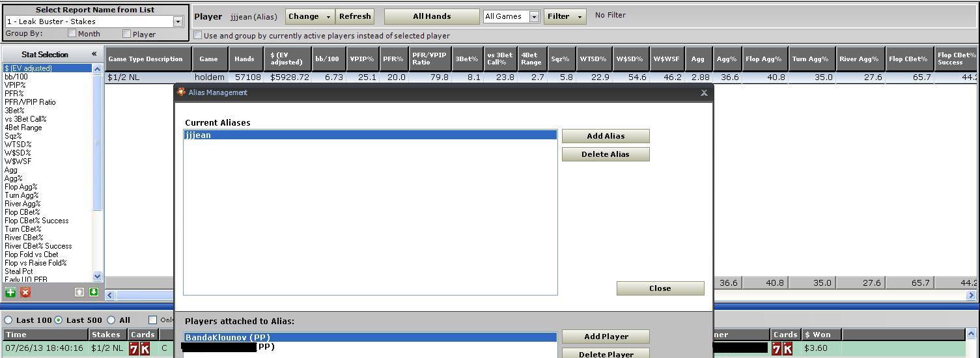Check use currently active players option
980x358 pixels.
[198, 35]
